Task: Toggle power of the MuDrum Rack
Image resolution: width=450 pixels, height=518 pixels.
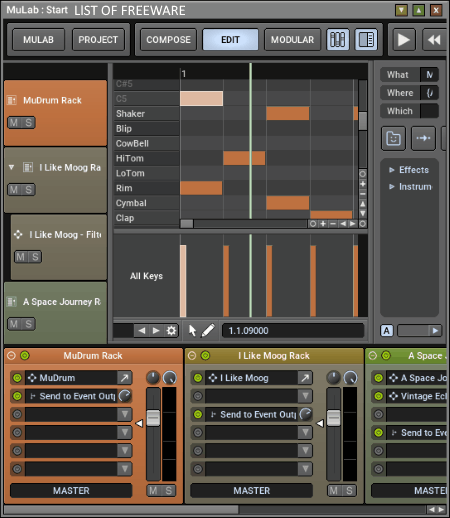Action: [25, 356]
